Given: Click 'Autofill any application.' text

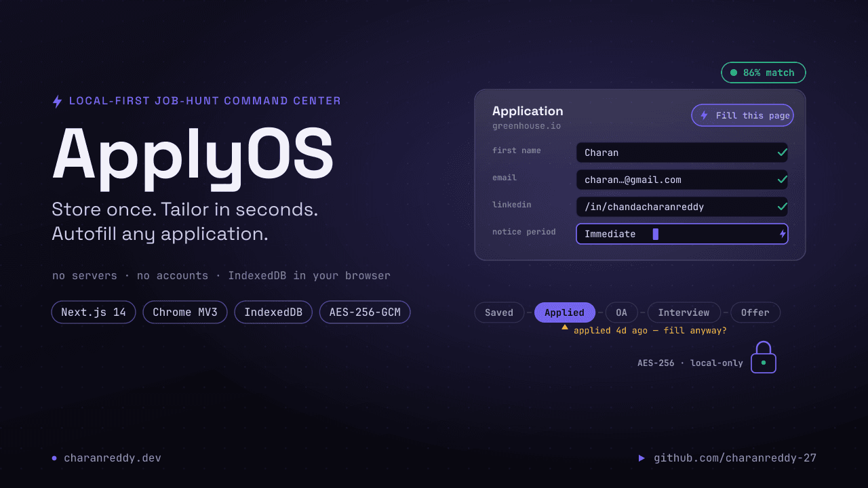Looking at the screenshot, I should [x=160, y=234].
